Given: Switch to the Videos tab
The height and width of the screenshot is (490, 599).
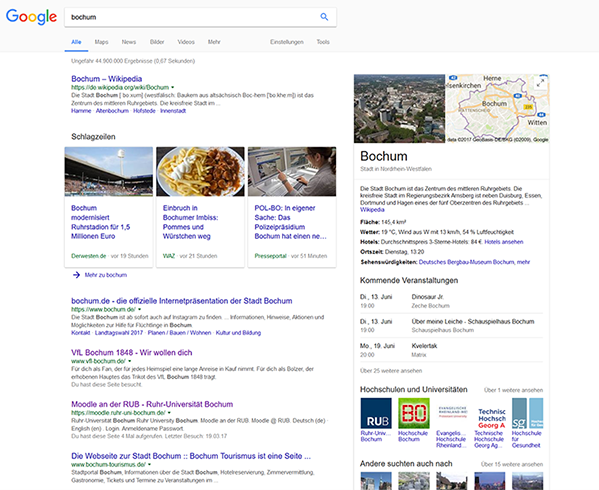Looking at the screenshot, I should (186, 42).
